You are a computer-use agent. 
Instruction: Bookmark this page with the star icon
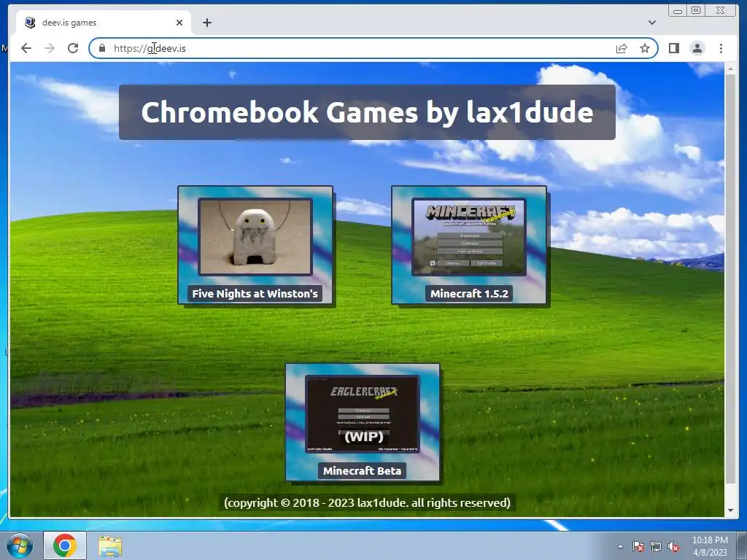click(x=645, y=48)
